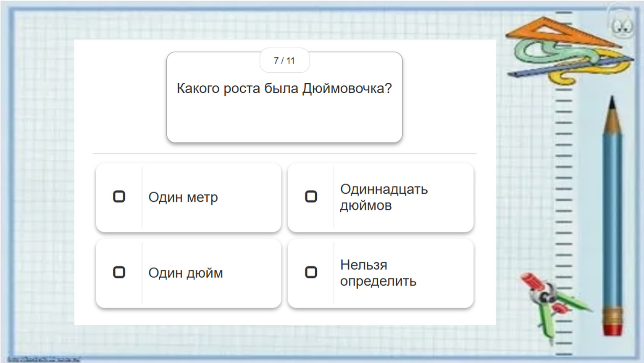Click the '7 / 11' question counter
Viewport: 644px width, 363px height.
[x=284, y=60]
